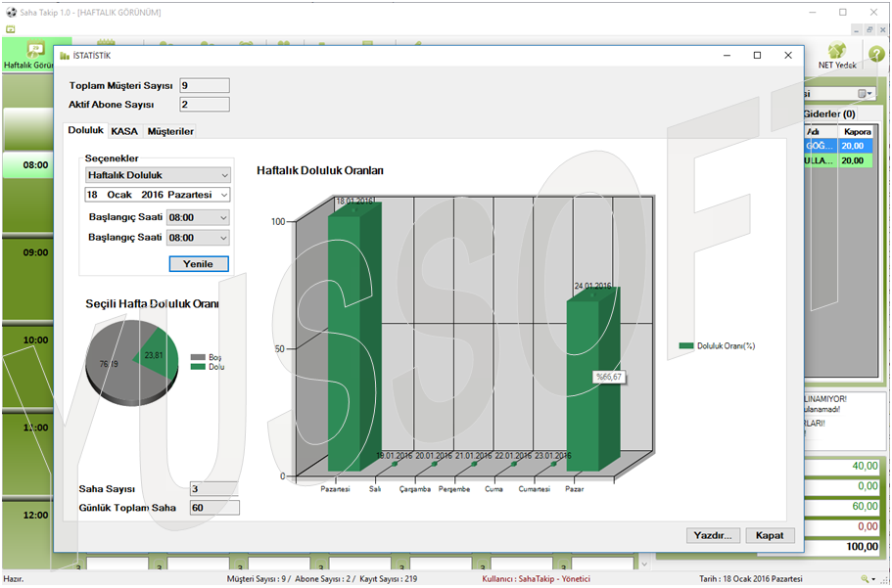
Task: Expand the Haftalık Doluluk dropdown
Action: 158,175
